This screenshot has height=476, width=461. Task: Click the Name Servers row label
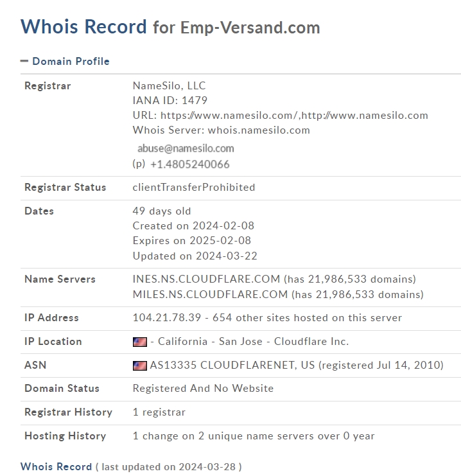(x=60, y=279)
